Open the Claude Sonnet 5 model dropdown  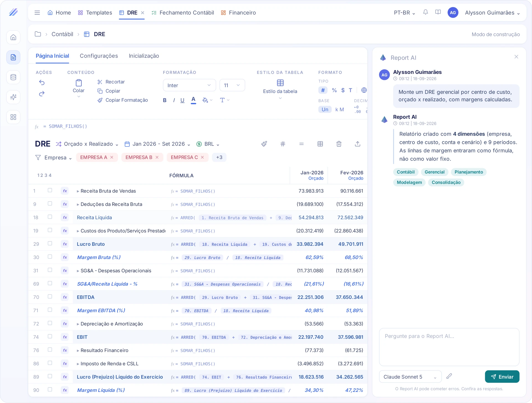(410, 377)
